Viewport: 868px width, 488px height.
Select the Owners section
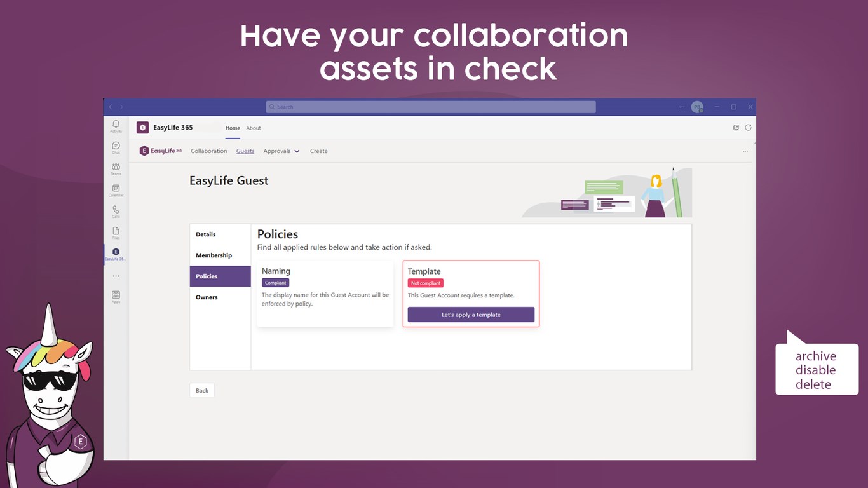[220, 297]
